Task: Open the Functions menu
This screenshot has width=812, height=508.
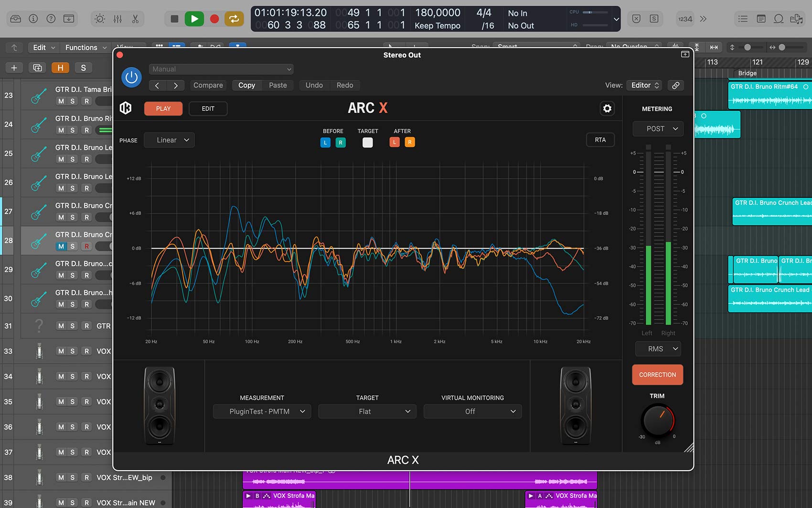Action: click(x=82, y=47)
